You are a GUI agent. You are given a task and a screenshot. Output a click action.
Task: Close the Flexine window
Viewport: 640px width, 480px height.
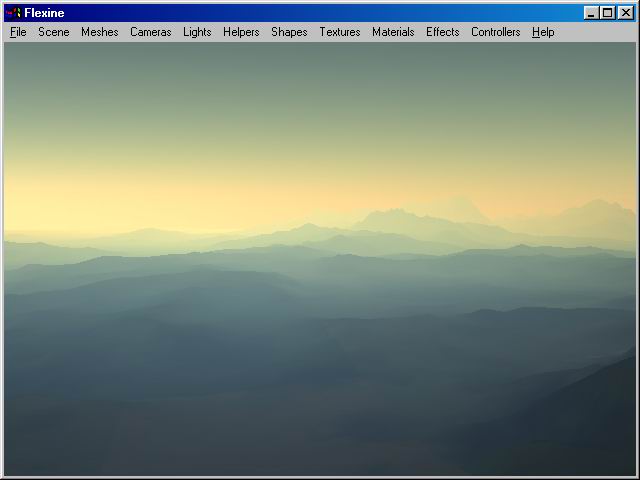(626, 13)
